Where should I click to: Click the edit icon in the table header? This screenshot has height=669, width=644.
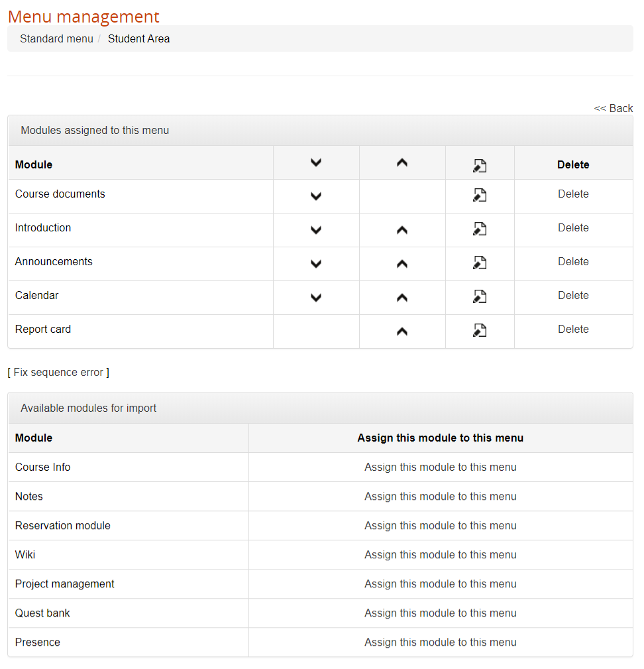pos(480,164)
